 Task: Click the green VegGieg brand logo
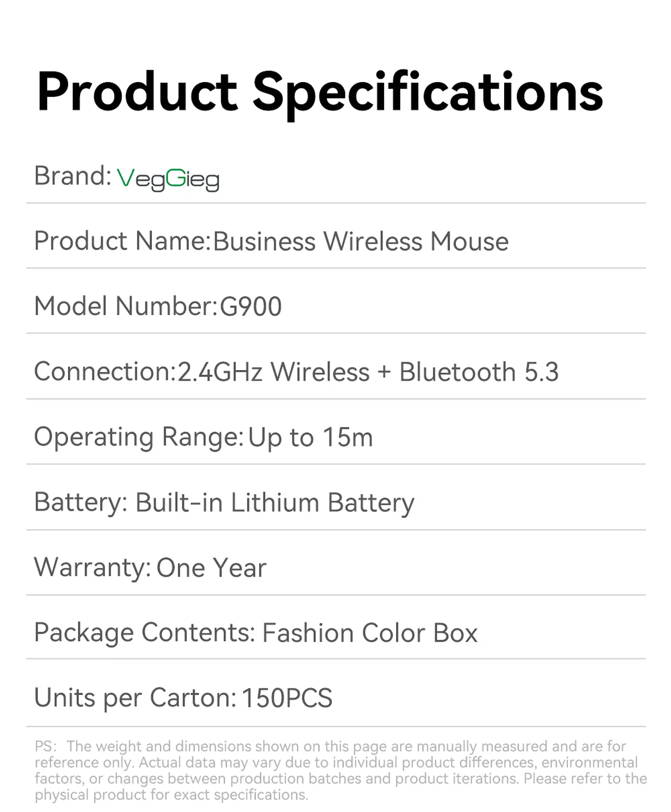point(168,179)
